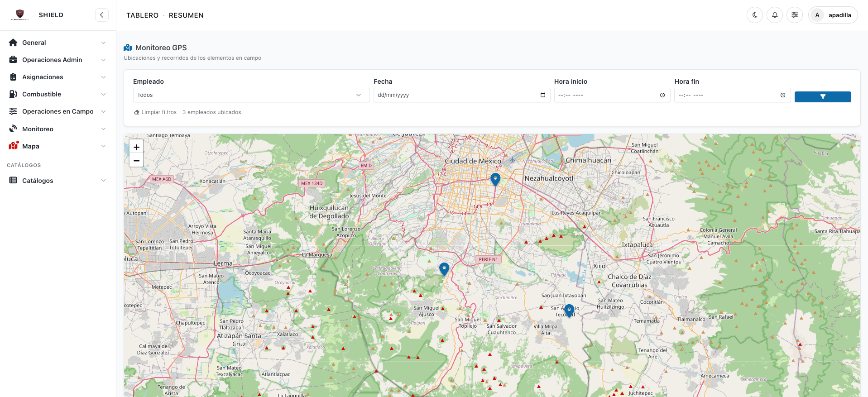Expand the Mapa chevron
Image resolution: width=868 pixels, height=397 pixels.
coord(103,146)
